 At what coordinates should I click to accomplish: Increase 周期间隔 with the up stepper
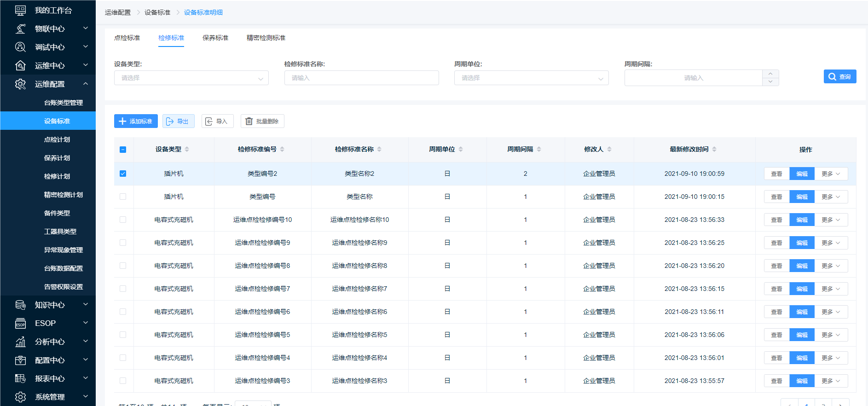click(x=770, y=74)
